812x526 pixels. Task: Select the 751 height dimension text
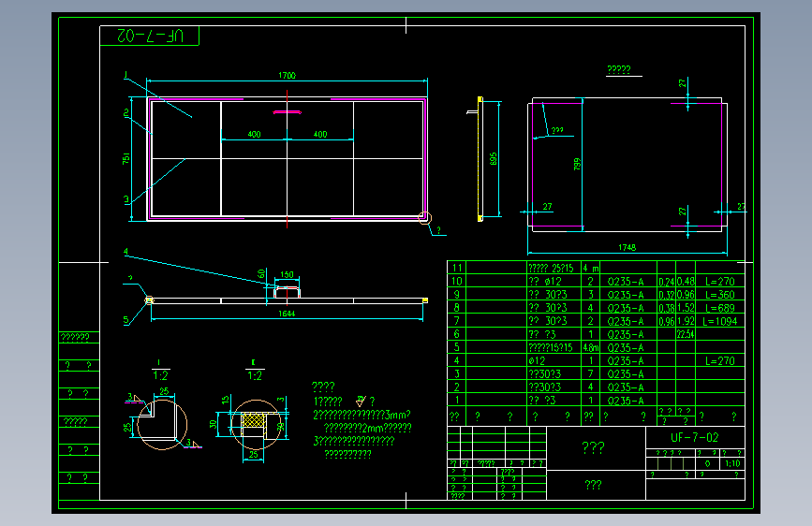click(x=125, y=158)
